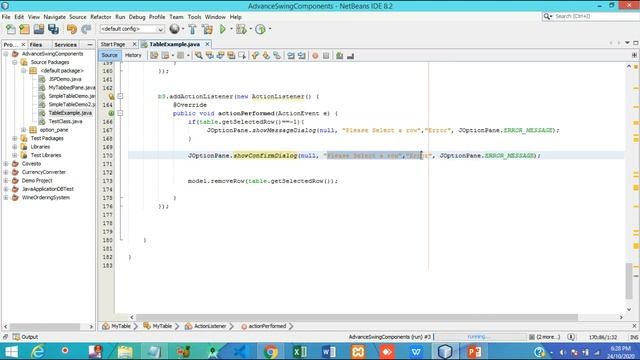The height and width of the screenshot is (360, 640).
Task: Open the Run Project dropdown arrow
Action: pyautogui.click(x=231, y=29)
